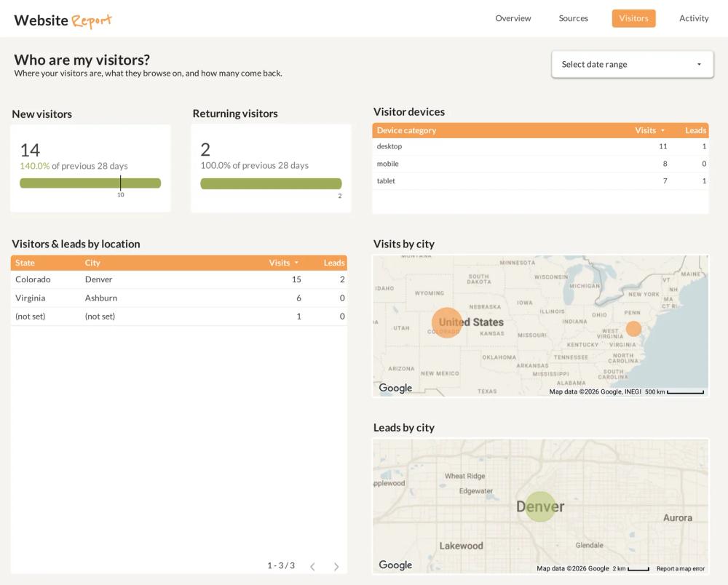Click the large Colorado bubble on visits map
728x585 pixels.
coord(447,323)
